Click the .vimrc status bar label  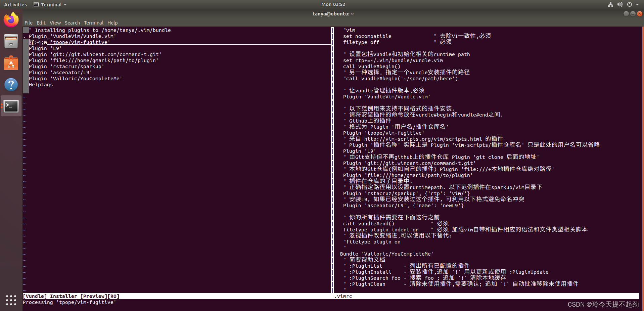click(343, 296)
